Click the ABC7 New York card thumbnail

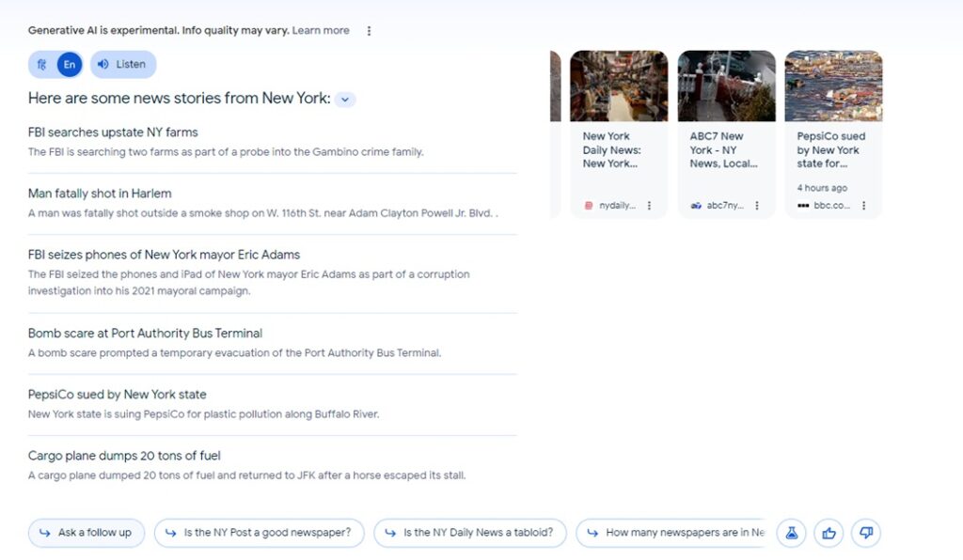click(x=727, y=86)
